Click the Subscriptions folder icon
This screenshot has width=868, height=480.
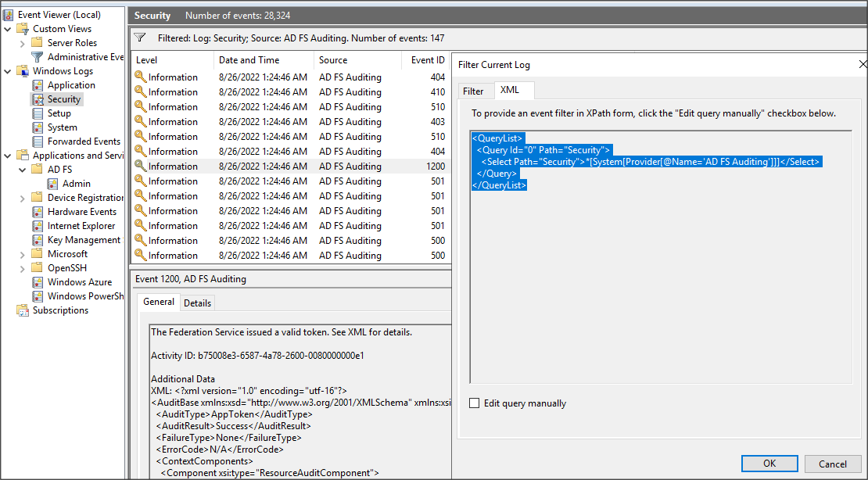tap(23, 310)
